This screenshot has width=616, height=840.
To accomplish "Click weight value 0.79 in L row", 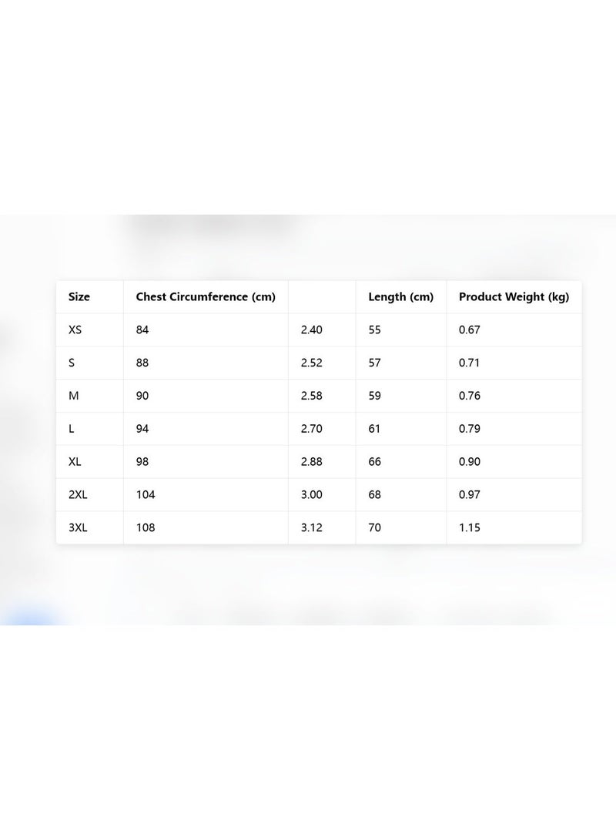I will click(x=469, y=429).
